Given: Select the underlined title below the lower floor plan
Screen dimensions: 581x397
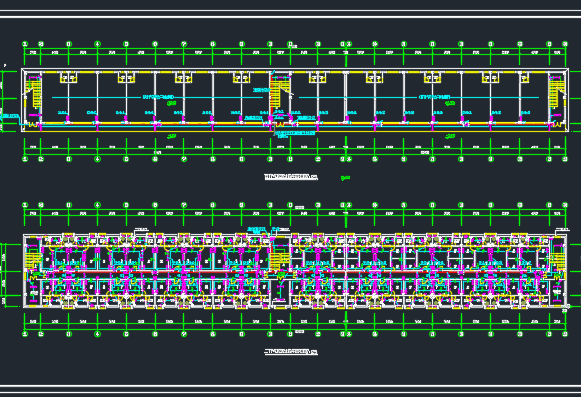Looking at the screenshot, I should pyautogui.click(x=291, y=351).
